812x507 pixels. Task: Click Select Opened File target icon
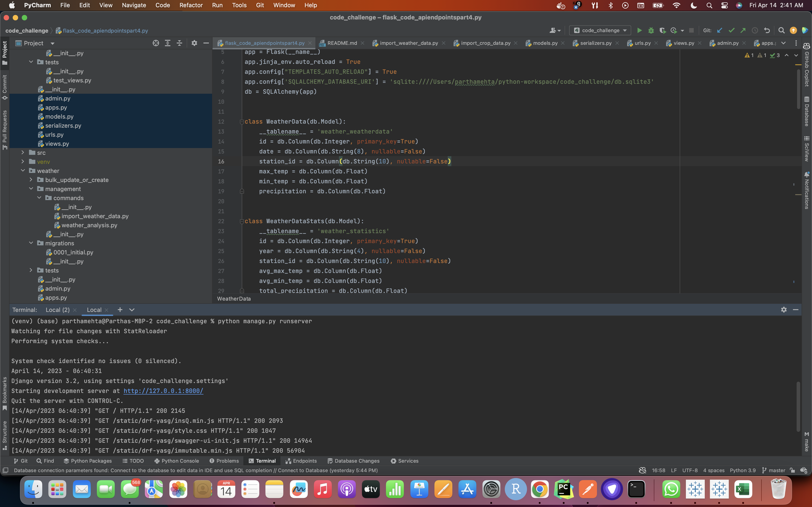click(x=156, y=43)
